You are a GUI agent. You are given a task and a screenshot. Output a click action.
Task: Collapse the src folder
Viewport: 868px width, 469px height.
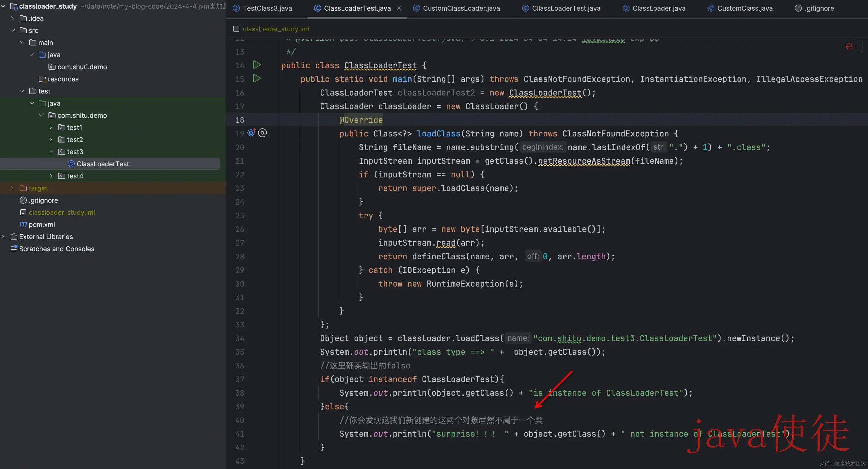[x=13, y=30]
